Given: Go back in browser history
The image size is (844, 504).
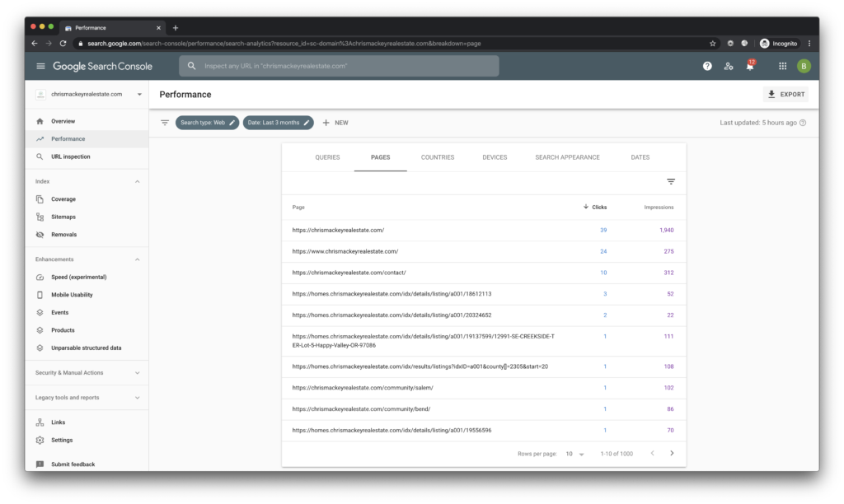Looking at the screenshot, I should (35, 44).
